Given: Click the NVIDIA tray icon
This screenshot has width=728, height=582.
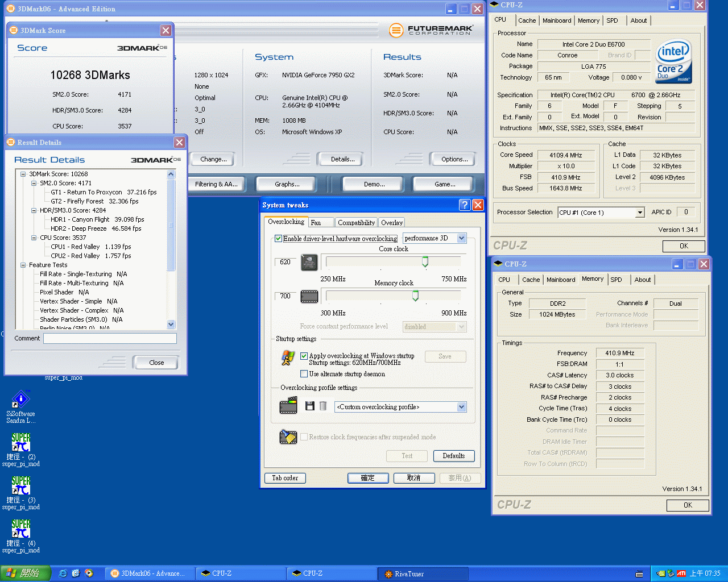Looking at the screenshot, I should click(661, 573).
